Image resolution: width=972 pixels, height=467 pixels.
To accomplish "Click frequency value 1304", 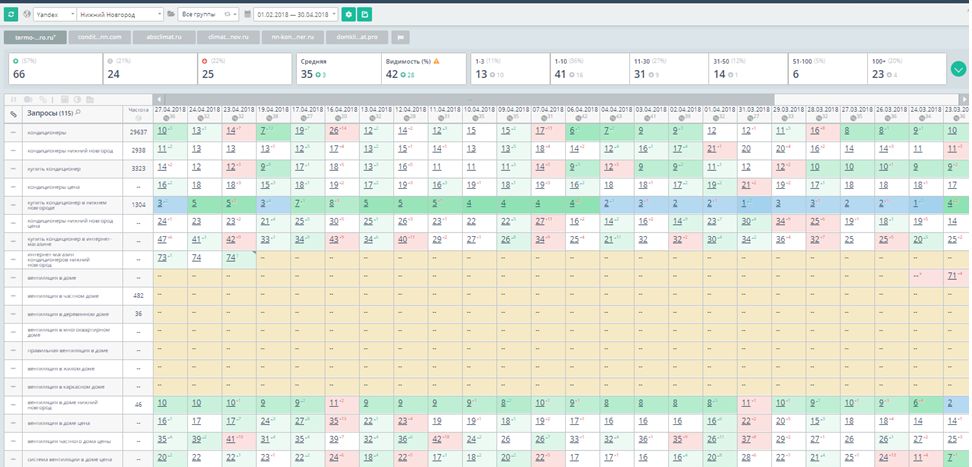I will (138, 205).
